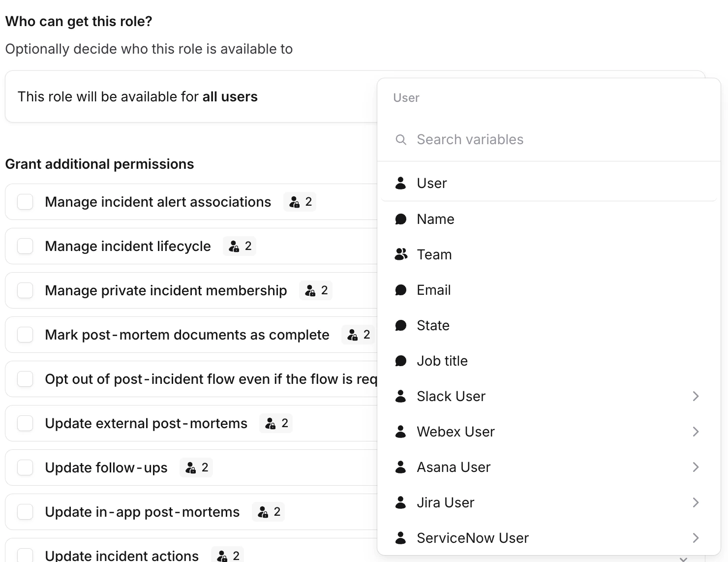The height and width of the screenshot is (562, 728).
Task: Click the "Search variables" input field
Action: [470, 139]
